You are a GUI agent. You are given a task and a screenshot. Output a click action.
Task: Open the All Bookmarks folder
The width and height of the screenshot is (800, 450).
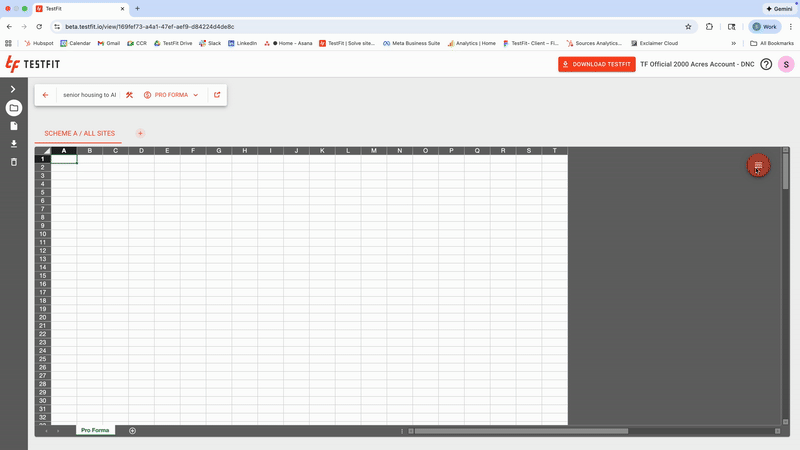coord(772,43)
